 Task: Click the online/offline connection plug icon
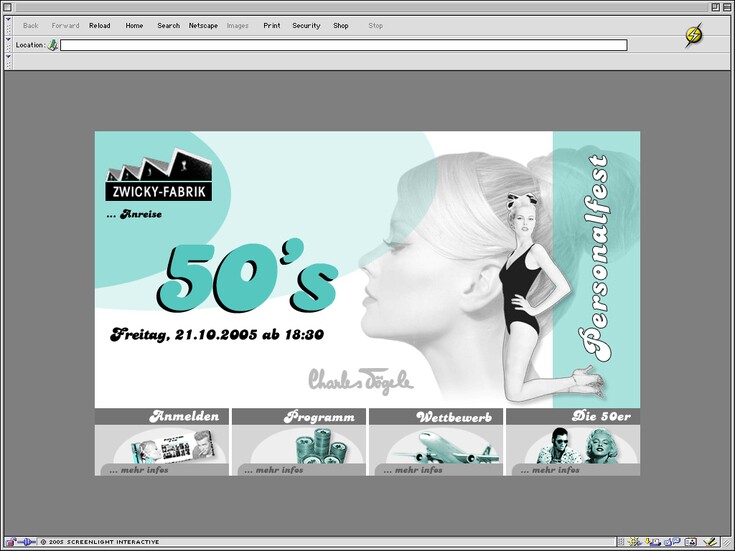point(26,542)
